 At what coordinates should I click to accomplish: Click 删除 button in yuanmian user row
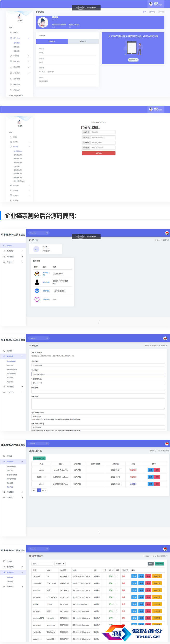pos(149,590)
